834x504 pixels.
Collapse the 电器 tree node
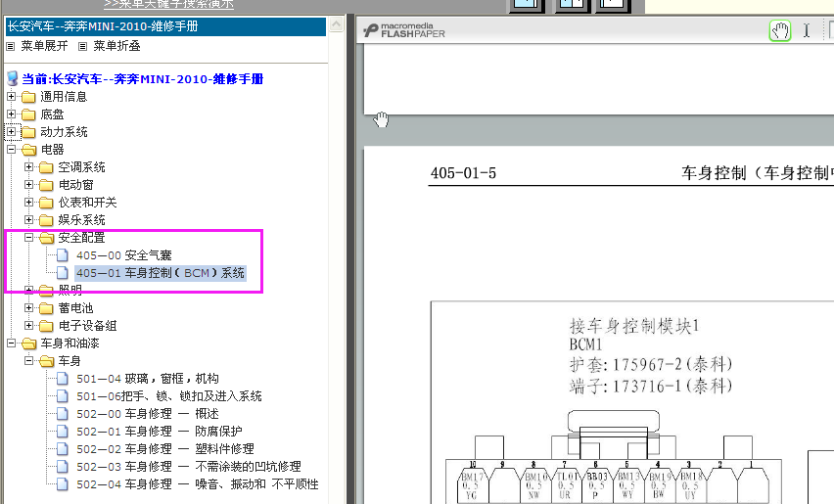click(11, 149)
